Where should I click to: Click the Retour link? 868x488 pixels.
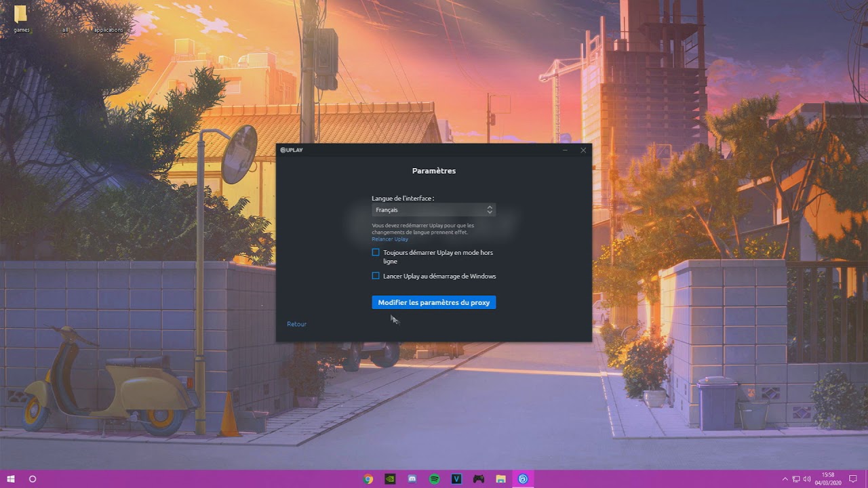point(296,324)
